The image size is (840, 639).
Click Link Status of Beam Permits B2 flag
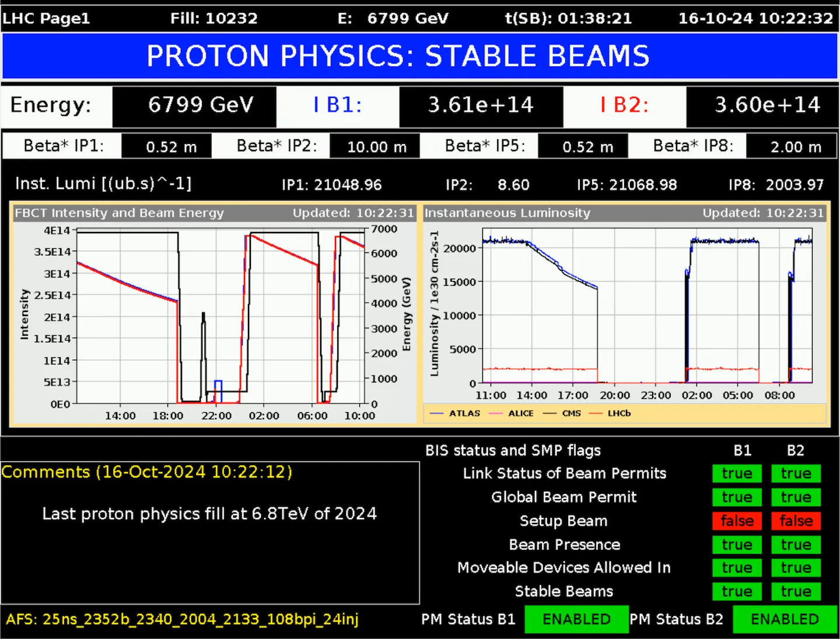(796, 473)
